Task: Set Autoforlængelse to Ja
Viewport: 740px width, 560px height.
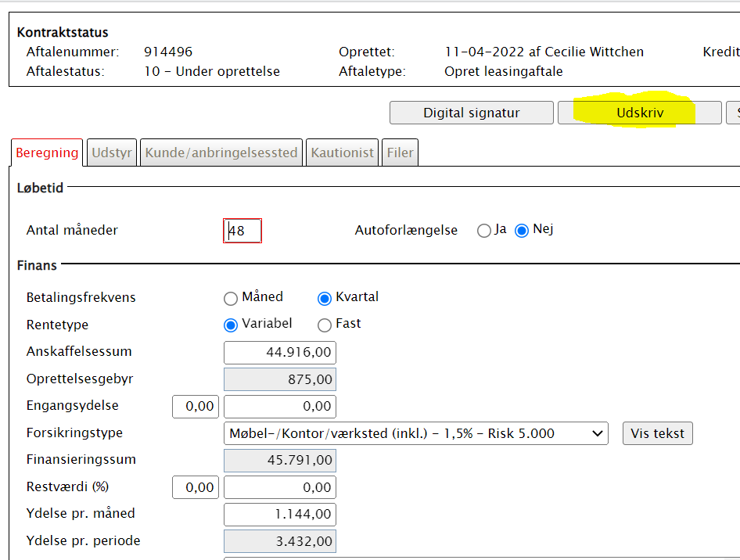Action: 484,231
